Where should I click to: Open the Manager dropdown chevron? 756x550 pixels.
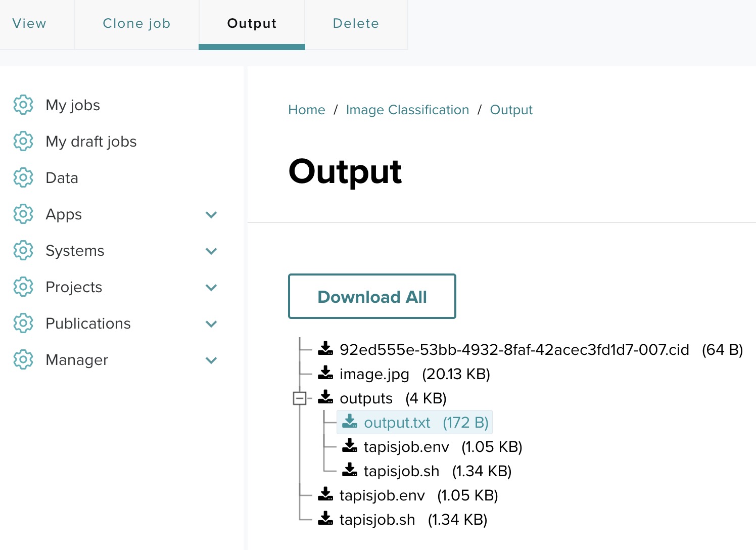pos(211,360)
